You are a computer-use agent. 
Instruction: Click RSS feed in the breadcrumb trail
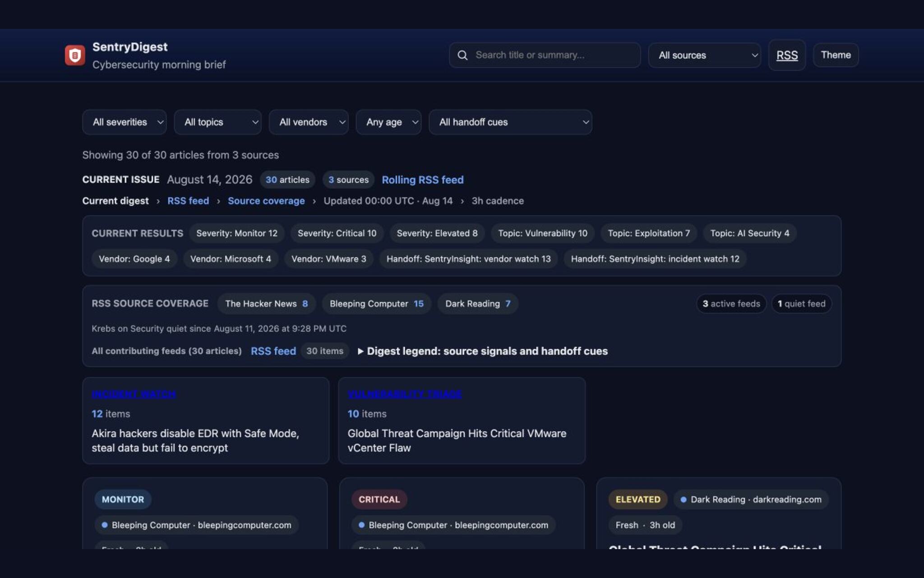tap(188, 201)
